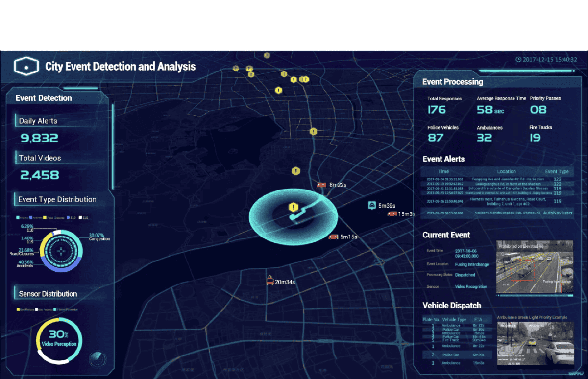The image size is (588, 379).
Task: Click the vehicle marker showing 15m3s
Action: 392,214
